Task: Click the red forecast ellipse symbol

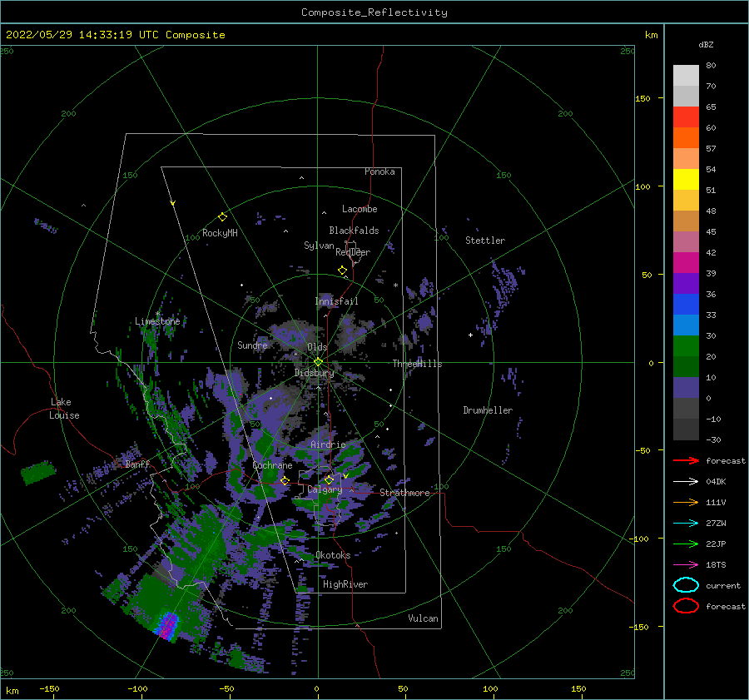Action: [x=686, y=606]
